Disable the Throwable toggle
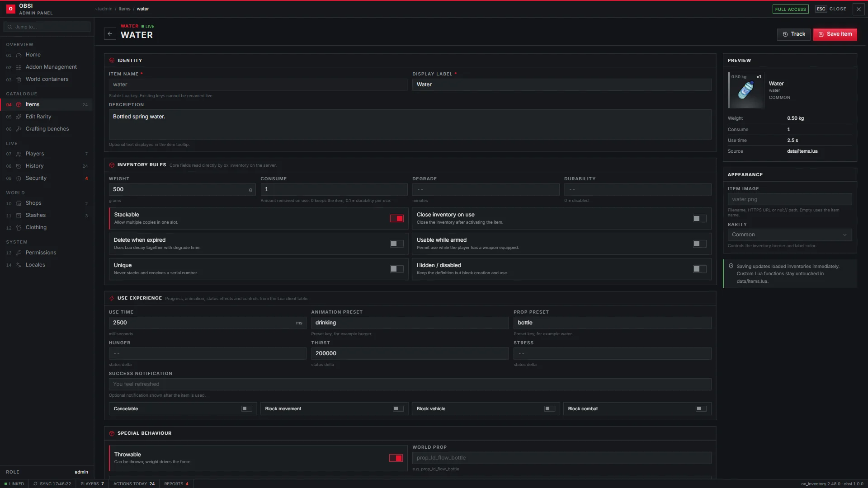This screenshot has width=868, height=488. coord(396,458)
